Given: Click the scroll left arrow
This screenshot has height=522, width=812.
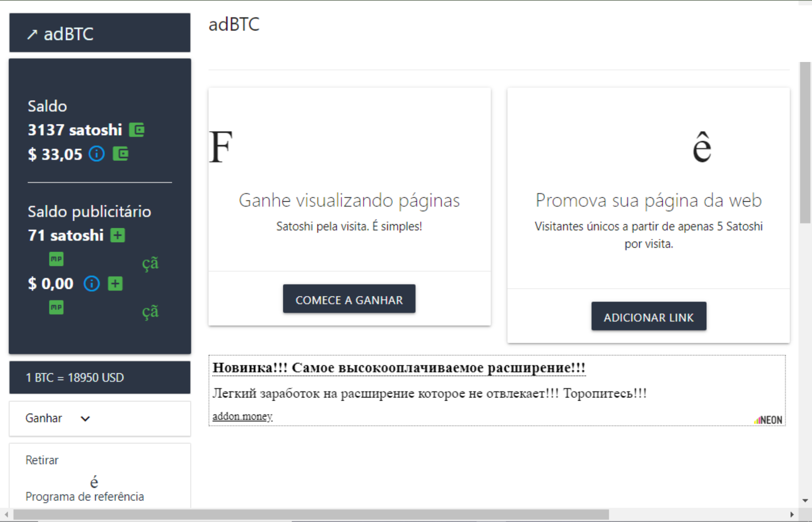Looking at the screenshot, I should [6, 514].
